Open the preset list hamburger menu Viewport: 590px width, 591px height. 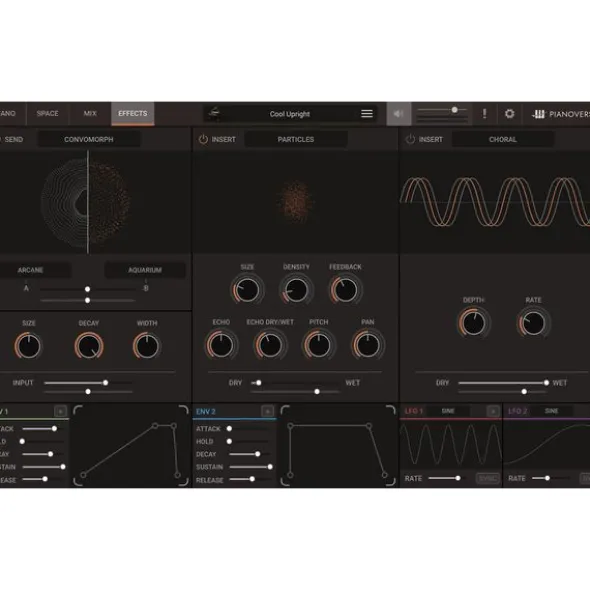[366, 113]
